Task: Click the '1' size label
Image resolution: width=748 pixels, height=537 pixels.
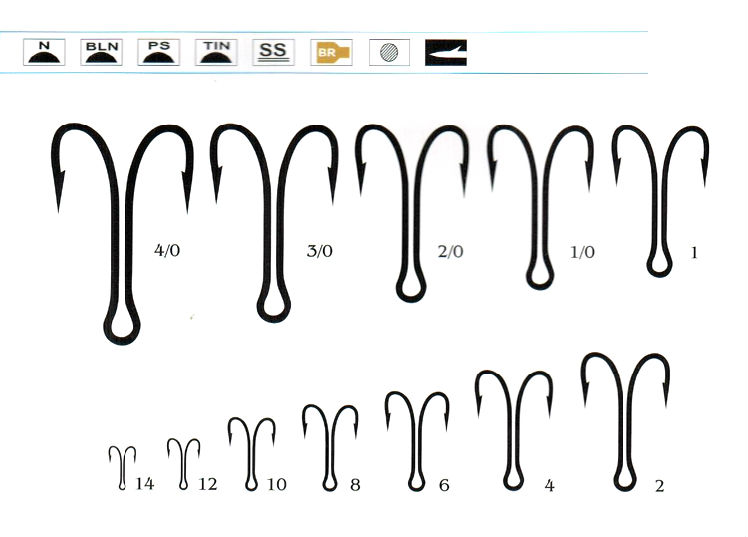Action: click(x=694, y=253)
